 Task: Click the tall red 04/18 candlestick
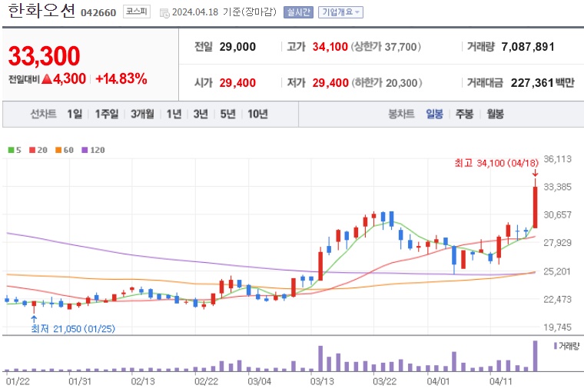[x=536, y=208]
